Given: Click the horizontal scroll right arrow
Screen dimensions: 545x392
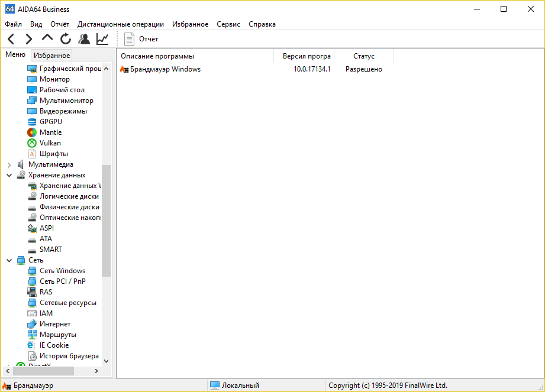Looking at the screenshot, I should [96, 371].
